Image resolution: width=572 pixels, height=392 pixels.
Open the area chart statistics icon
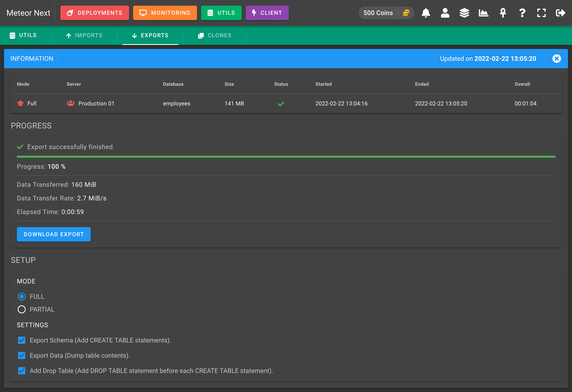[x=483, y=13]
